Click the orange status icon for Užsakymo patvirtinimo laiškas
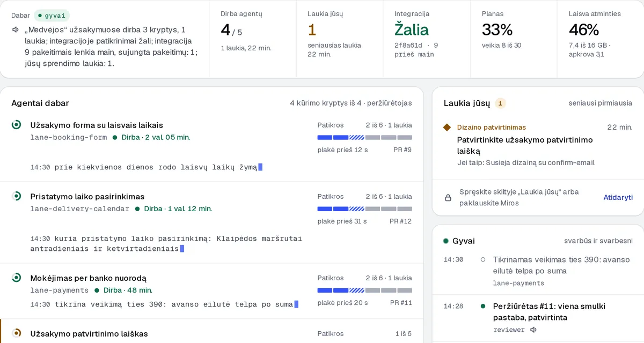The width and height of the screenshot is (644, 343). [x=17, y=333]
